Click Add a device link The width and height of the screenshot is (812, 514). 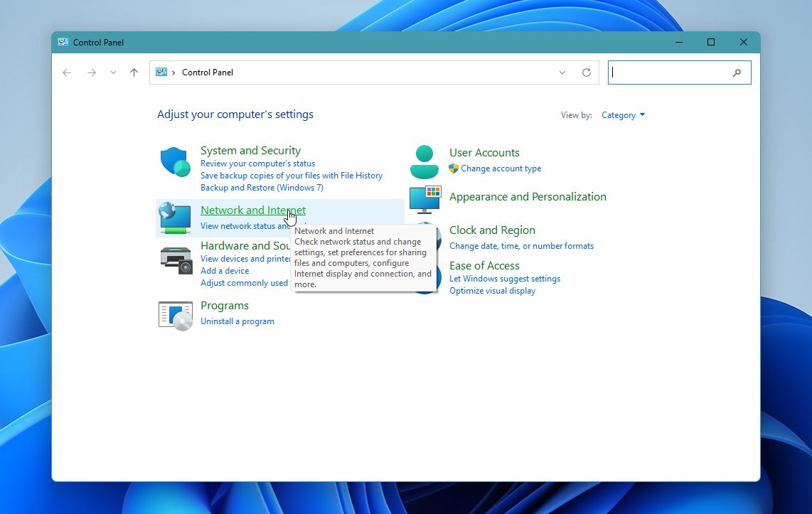[x=225, y=271]
